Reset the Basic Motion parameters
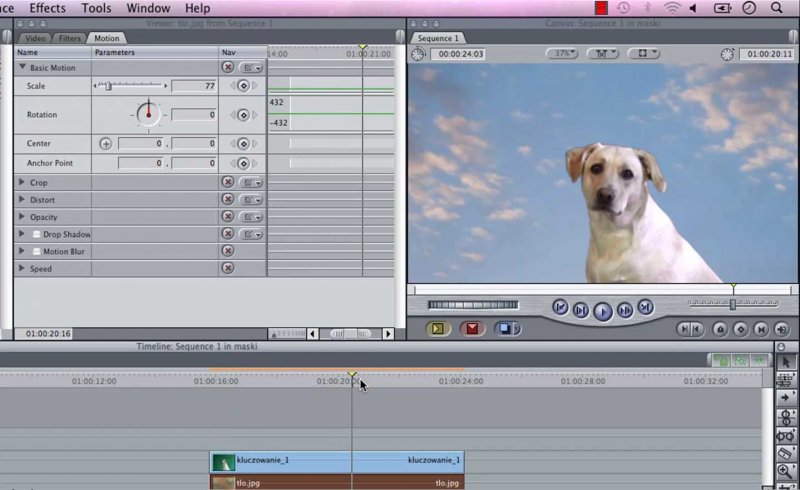This screenshot has height=490, width=800. 228,68
